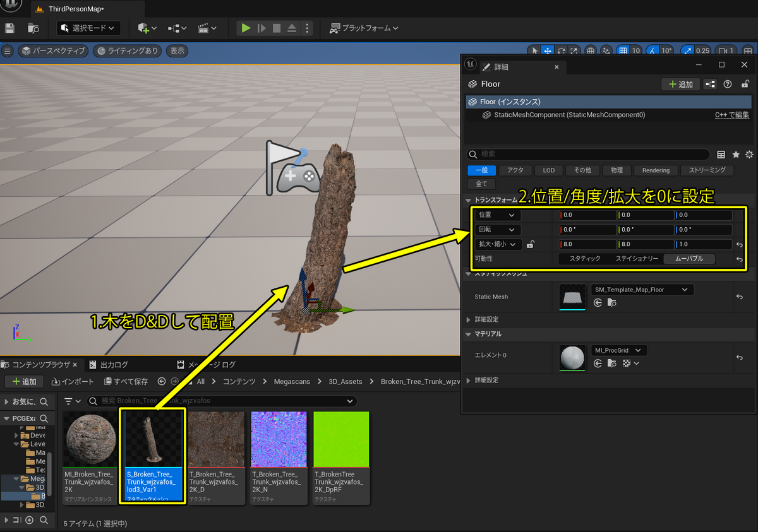Click the C++ で編集 link
The image size is (758, 532).
click(732, 115)
